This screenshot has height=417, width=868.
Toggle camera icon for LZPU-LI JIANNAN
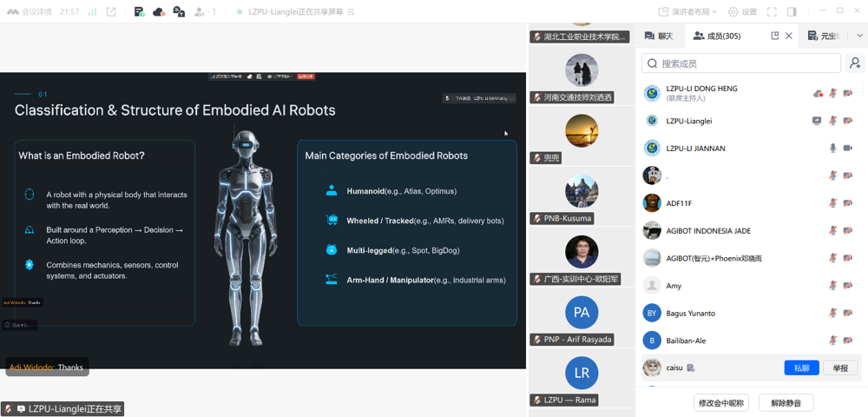(848, 149)
